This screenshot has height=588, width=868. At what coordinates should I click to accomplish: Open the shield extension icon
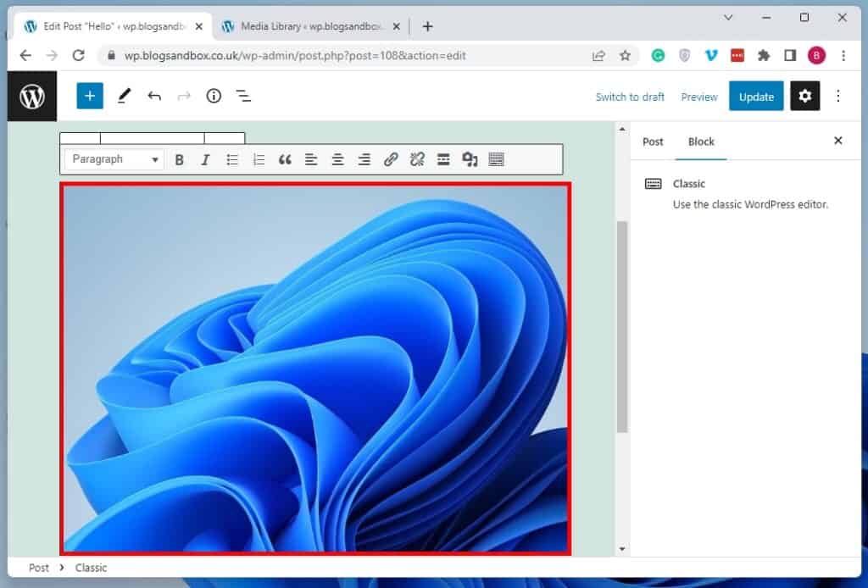coord(684,55)
